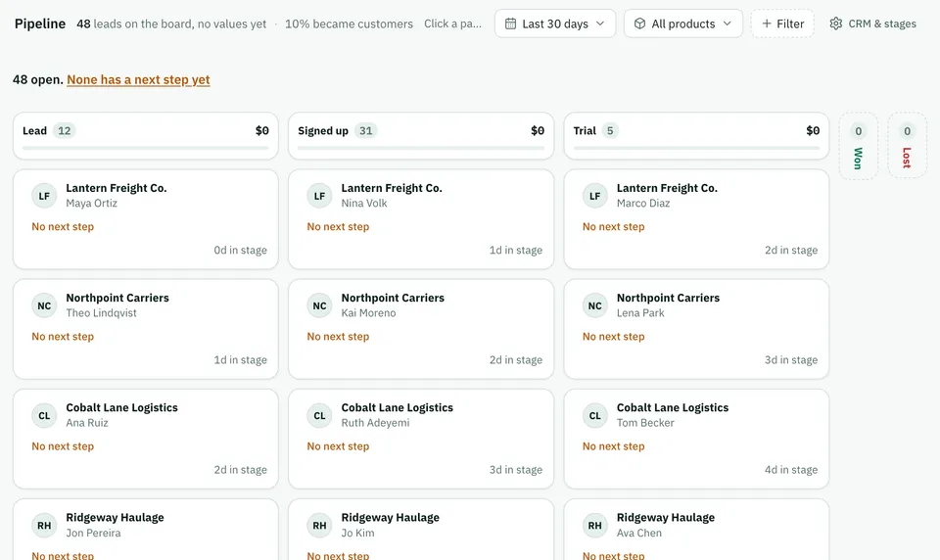Click NC avatar on Lena Park card
The width and height of the screenshot is (940, 560).
click(594, 305)
